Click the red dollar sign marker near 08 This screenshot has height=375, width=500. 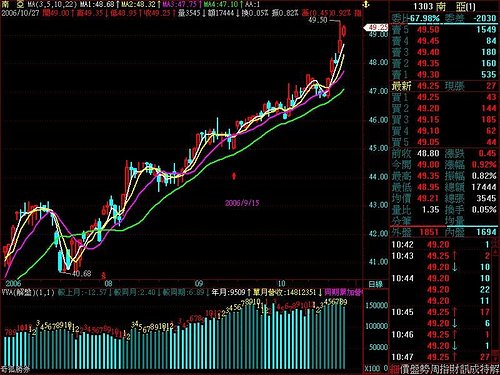point(104,276)
